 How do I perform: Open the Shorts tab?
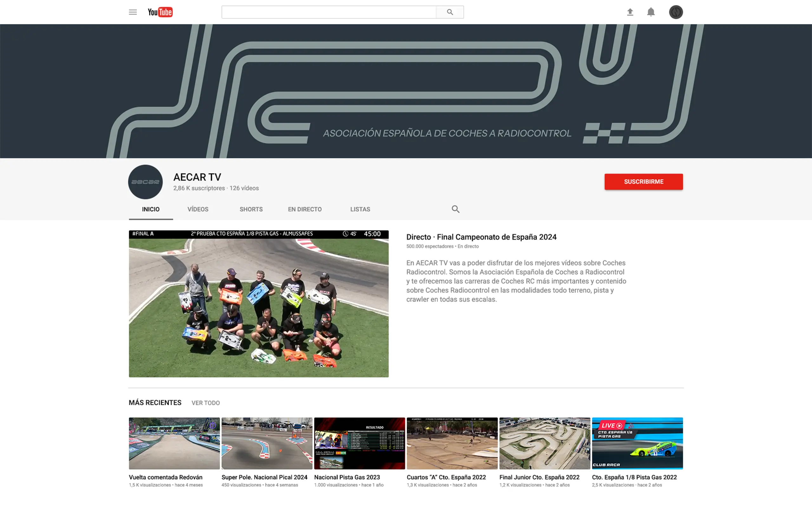(x=251, y=209)
